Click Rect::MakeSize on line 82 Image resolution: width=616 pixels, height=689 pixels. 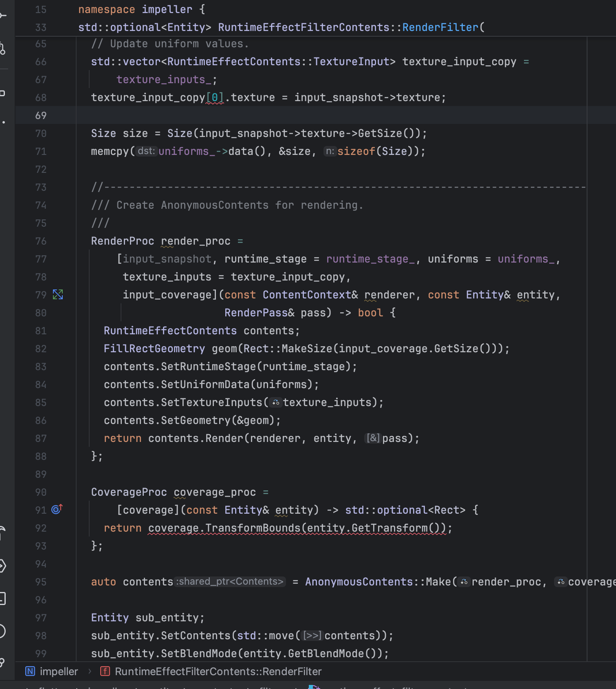pos(288,349)
